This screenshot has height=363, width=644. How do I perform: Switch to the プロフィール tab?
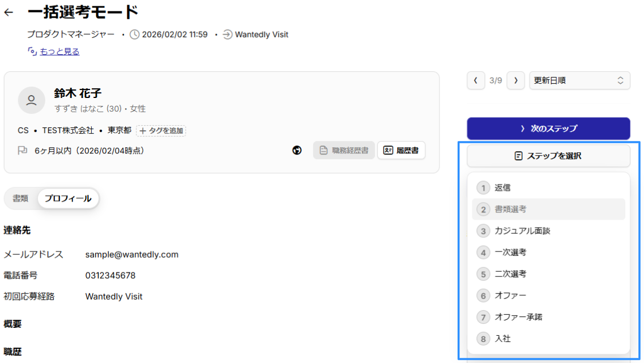coord(68,199)
